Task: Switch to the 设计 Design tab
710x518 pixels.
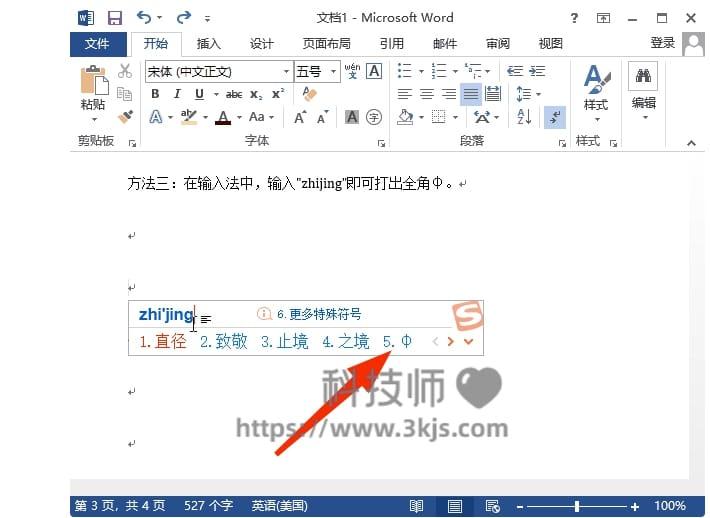Action: coord(261,44)
